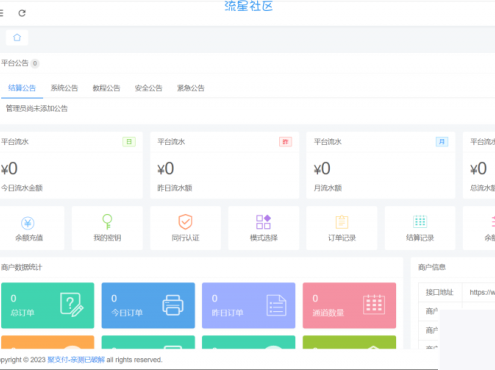Switch to the 教程公告 tab
The image size is (495, 370).
106,88
